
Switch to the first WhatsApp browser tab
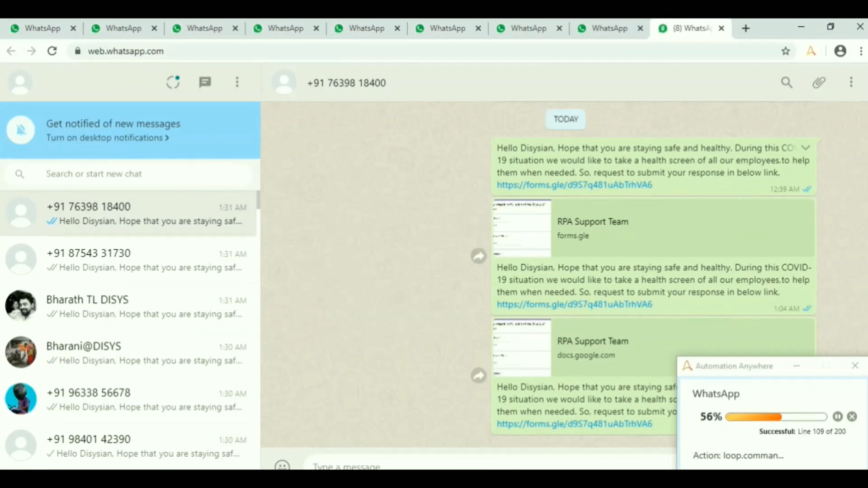(42, 28)
